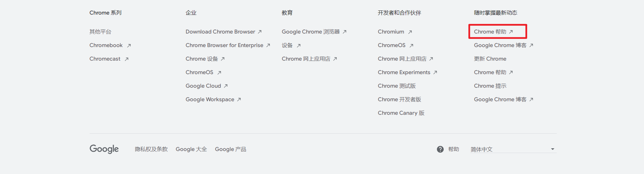Click Google 大全 footer link

[191, 149]
